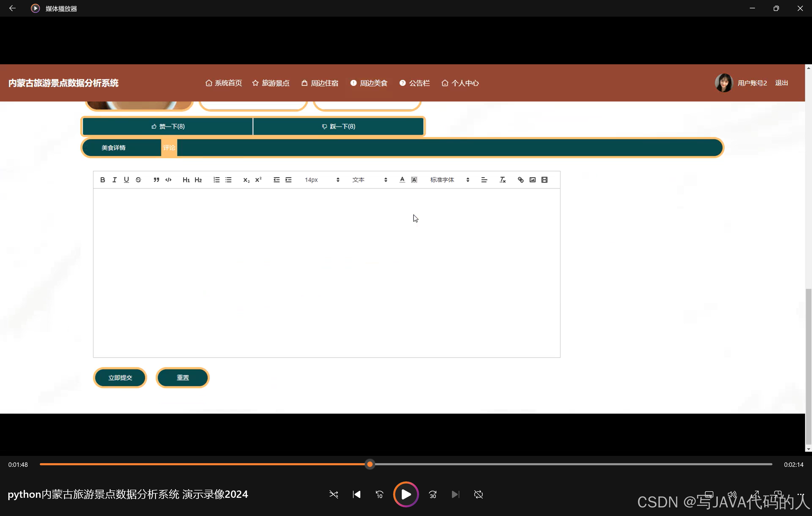Open the volume control
The width and height of the screenshot is (812, 516).
point(732,494)
